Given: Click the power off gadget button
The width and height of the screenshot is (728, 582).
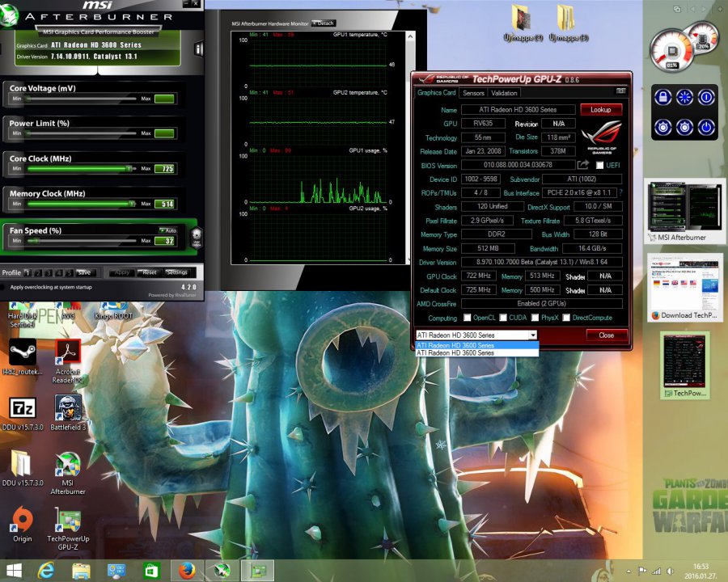Looking at the screenshot, I should (706, 127).
